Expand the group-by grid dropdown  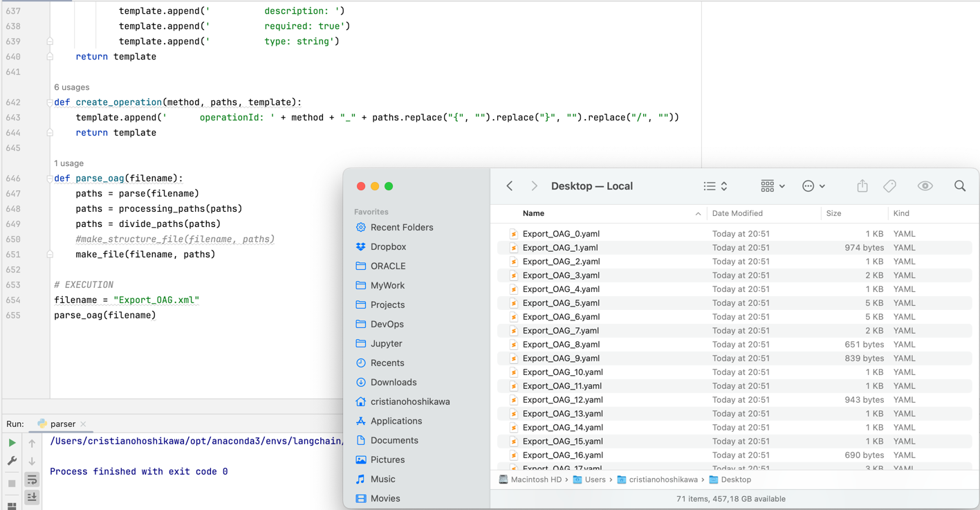(x=772, y=186)
